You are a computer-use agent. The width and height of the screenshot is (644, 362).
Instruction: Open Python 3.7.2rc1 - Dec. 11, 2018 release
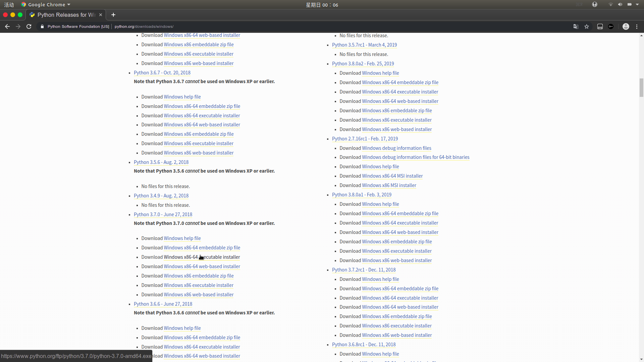click(x=364, y=270)
